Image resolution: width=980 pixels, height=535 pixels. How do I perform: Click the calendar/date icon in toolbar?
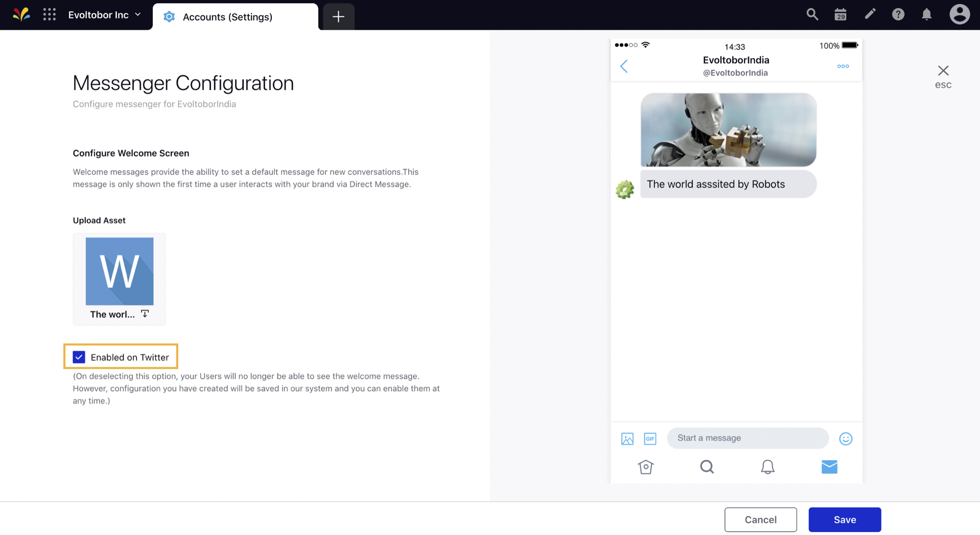[841, 14]
